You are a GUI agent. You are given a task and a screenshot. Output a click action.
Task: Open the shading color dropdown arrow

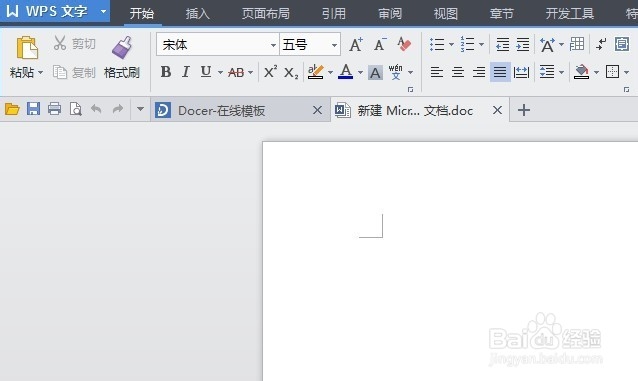(x=596, y=72)
